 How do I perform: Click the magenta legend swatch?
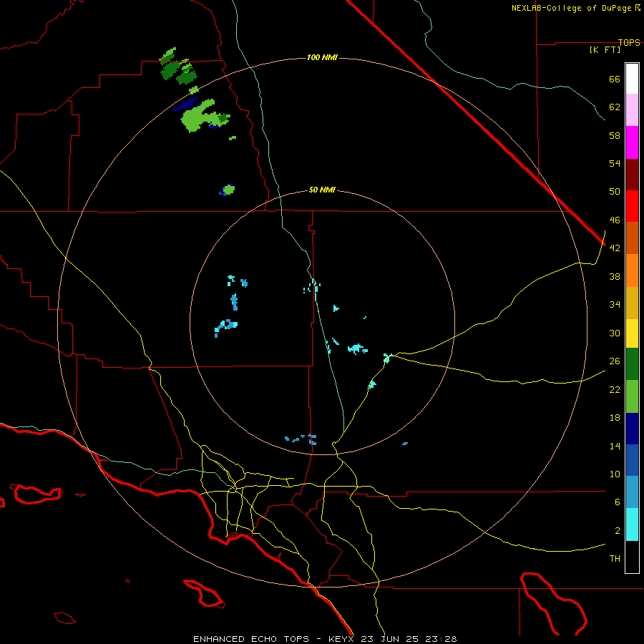point(632,142)
